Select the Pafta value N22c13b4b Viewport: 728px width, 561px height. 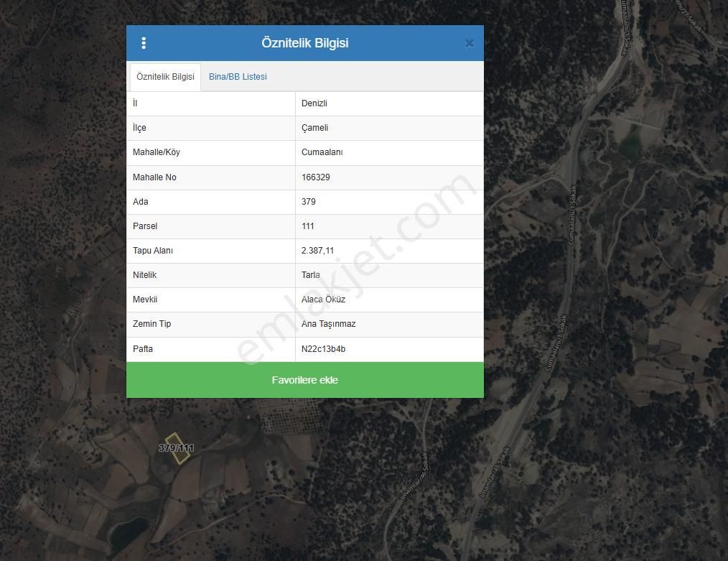(x=323, y=349)
